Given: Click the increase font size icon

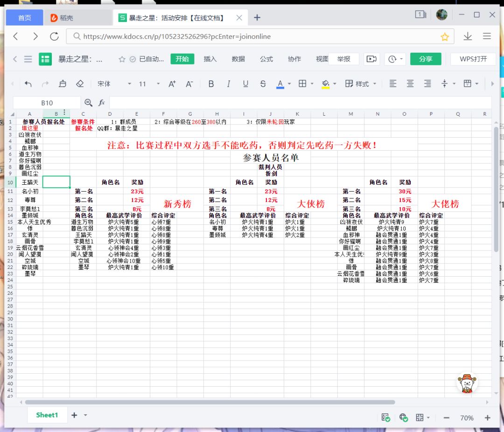Looking at the screenshot, I should click(172, 84).
